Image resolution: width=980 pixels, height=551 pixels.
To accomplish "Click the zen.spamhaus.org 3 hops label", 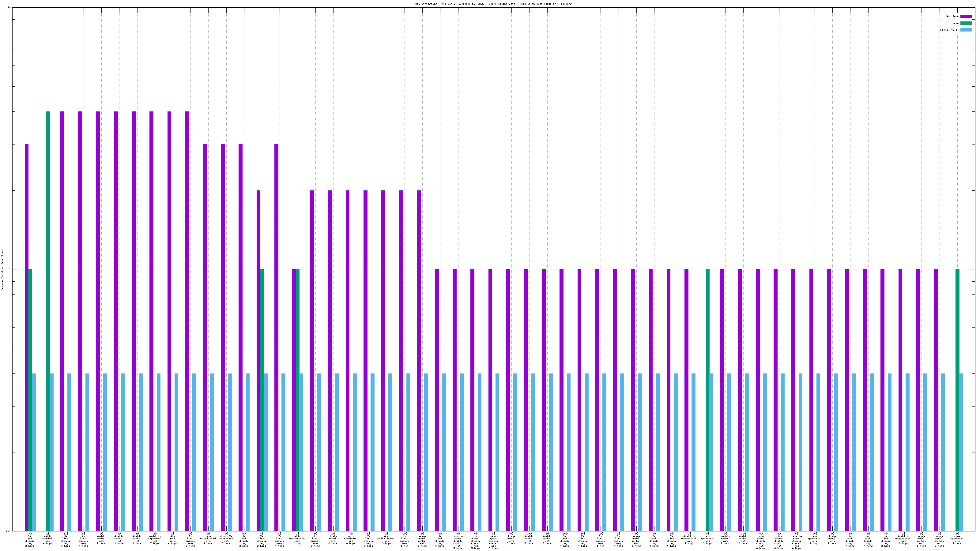I will pos(708,538).
